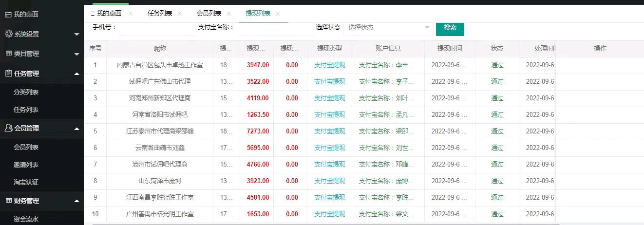Switch to the 会员列表 tab
The width and height of the screenshot is (644, 225).
coord(209,14)
